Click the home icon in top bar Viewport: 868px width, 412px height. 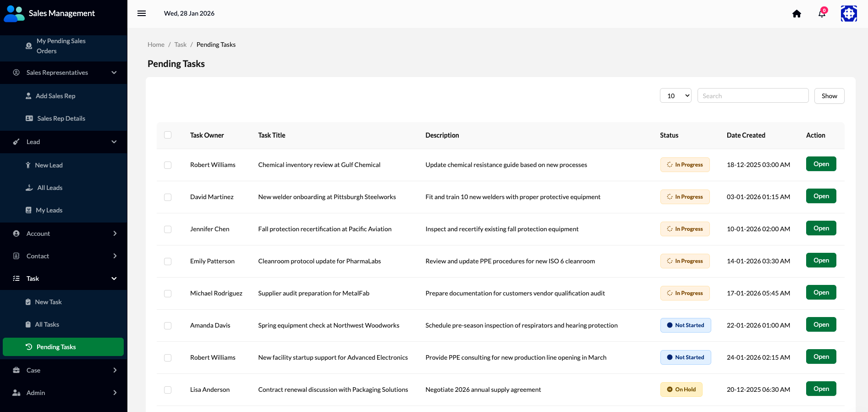point(797,14)
